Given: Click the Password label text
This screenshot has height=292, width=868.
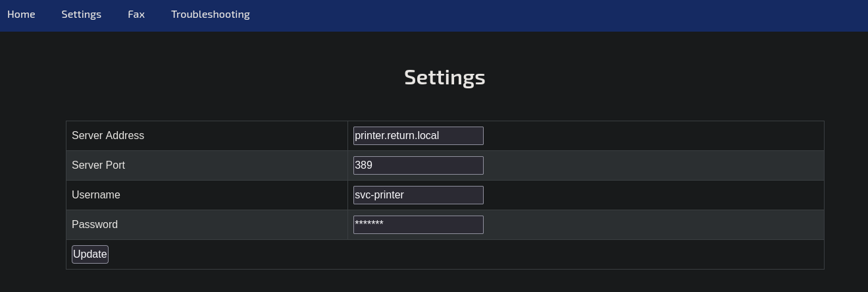Looking at the screenshot, I should click(95, 225).
